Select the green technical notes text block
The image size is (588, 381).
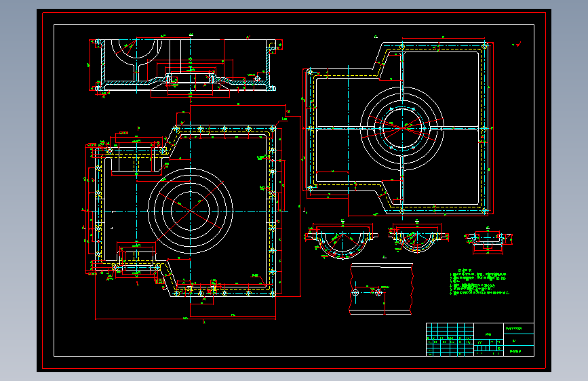479,283
